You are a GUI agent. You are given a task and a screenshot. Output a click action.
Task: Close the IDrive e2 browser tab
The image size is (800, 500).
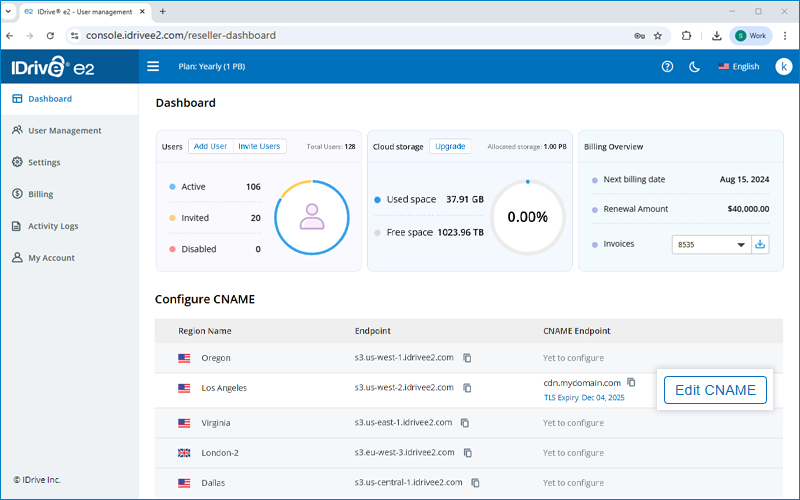pos(142,12)
